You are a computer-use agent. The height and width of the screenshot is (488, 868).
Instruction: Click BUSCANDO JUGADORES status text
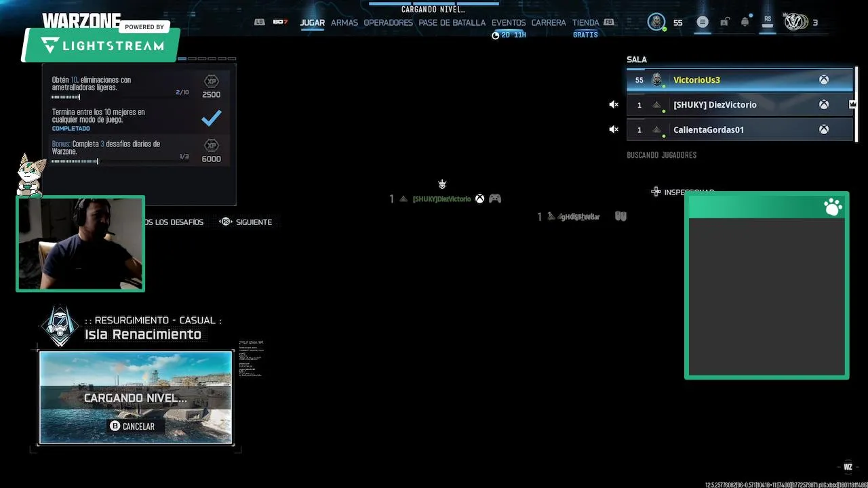(x=662, y=155)
